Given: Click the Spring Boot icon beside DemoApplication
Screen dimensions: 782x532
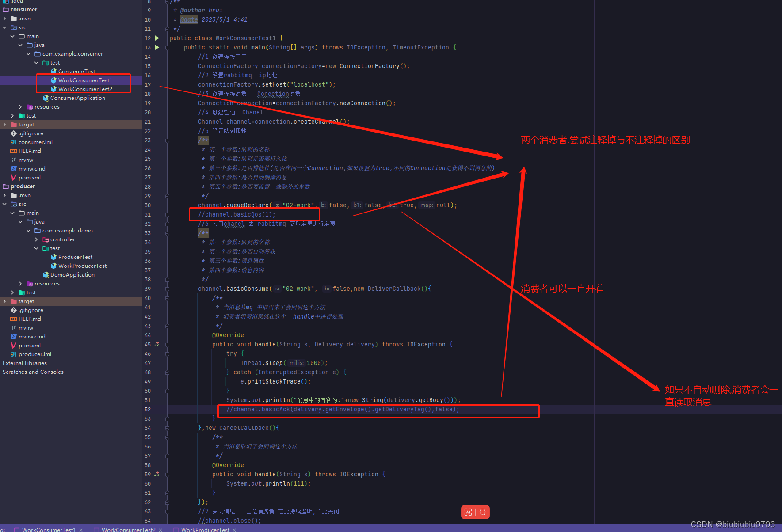Looking at the screenshot, I should 47,274.
